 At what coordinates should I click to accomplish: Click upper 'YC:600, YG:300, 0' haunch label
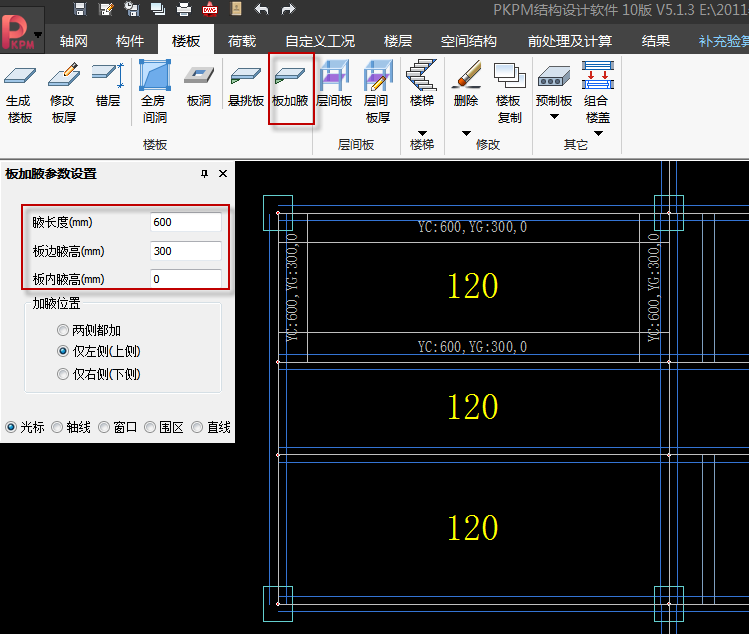[x=472, y=227]
